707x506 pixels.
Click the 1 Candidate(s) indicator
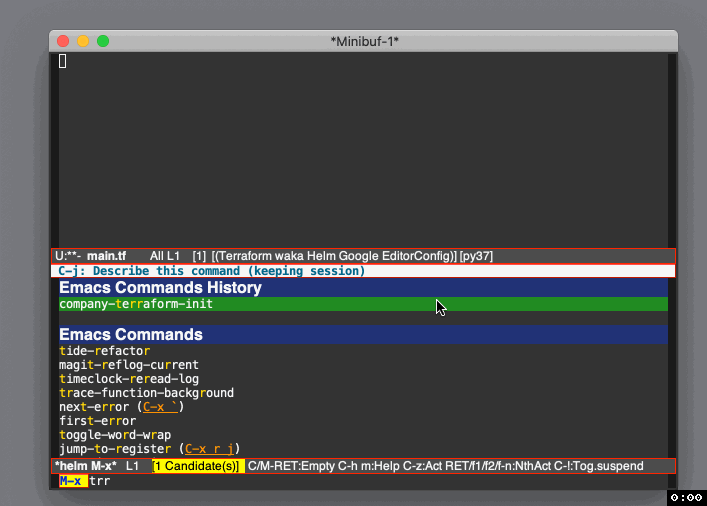click(x=198, y=466)
